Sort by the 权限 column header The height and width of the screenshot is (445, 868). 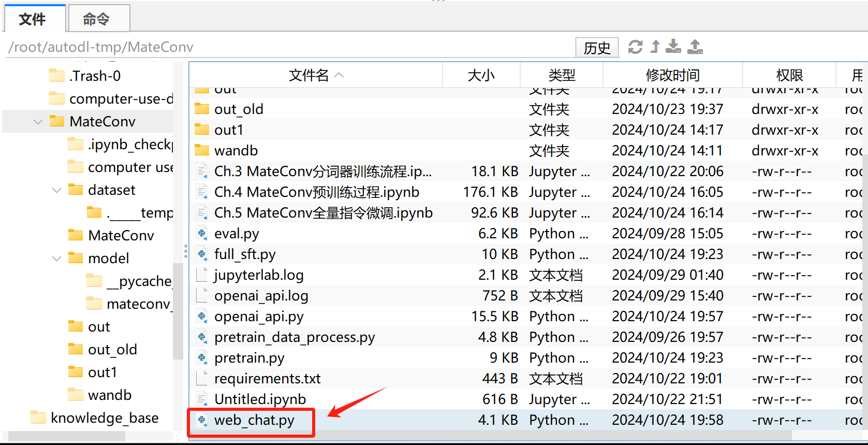click(x=789, y=75)
